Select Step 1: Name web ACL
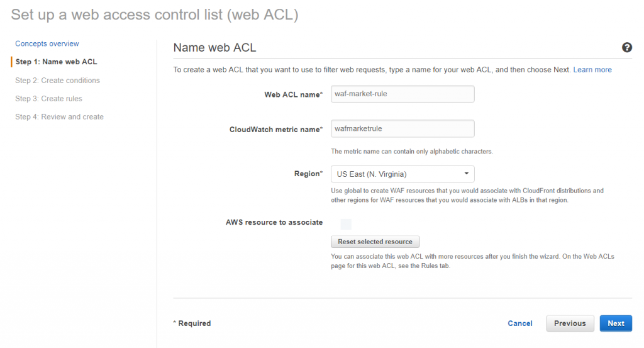 56,62
